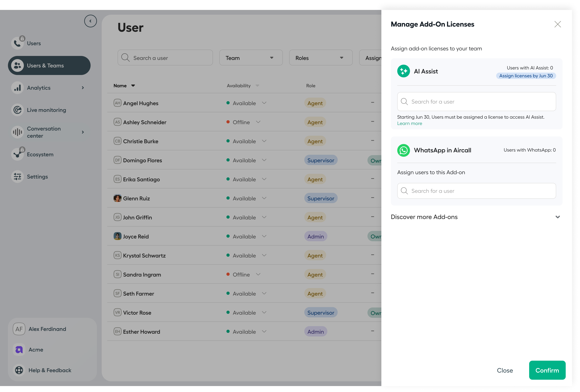Viewport: 580px width, 392px height.
Task: Click the Analytics bar chart icon
Action: [x=17, y=88]
